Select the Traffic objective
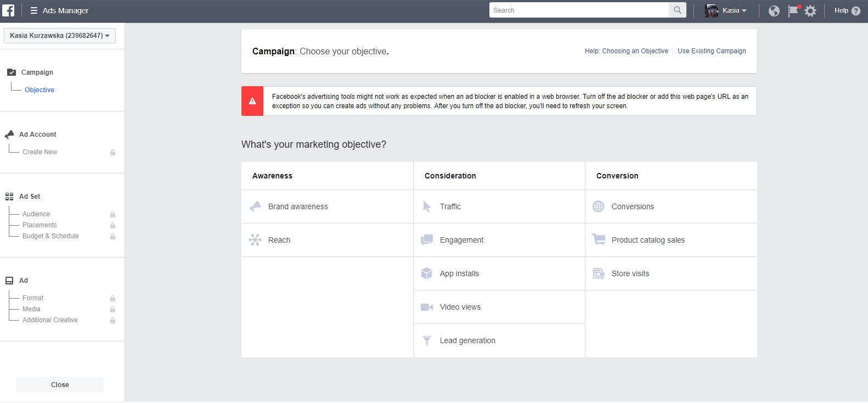 click(499, 206)
